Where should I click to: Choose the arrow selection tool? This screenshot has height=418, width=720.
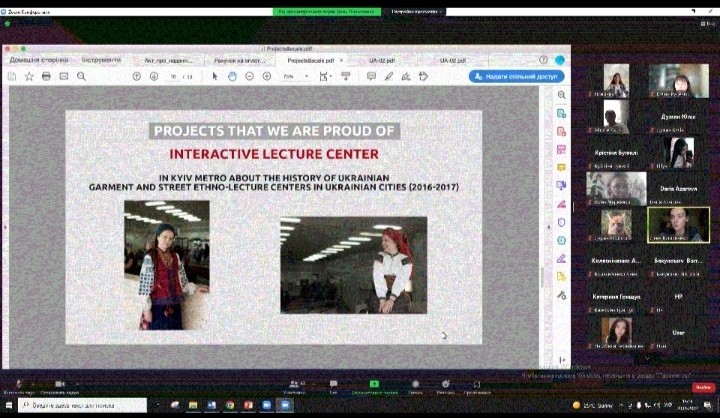click(217, 76)
